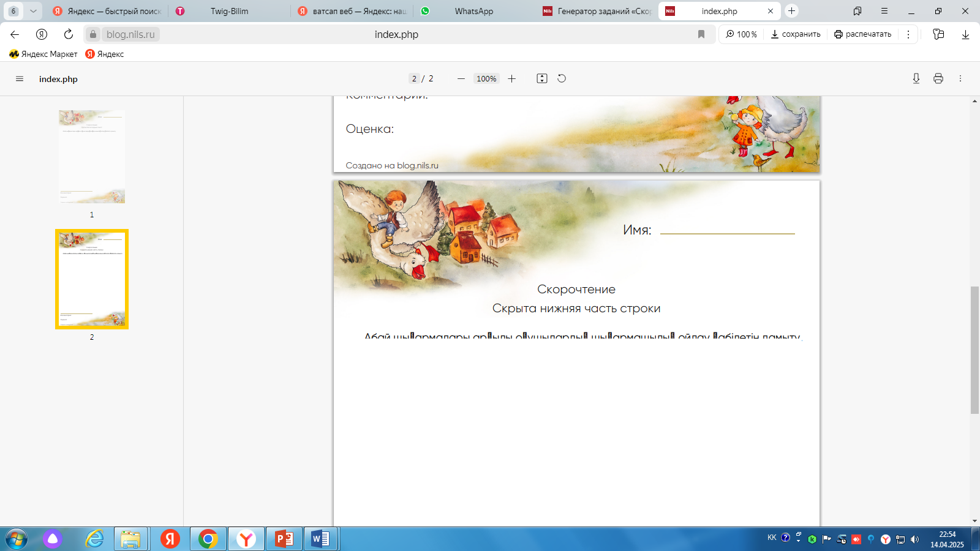
Task: Click the PDF zoom percentage field
Action: (x=486, y=78)
